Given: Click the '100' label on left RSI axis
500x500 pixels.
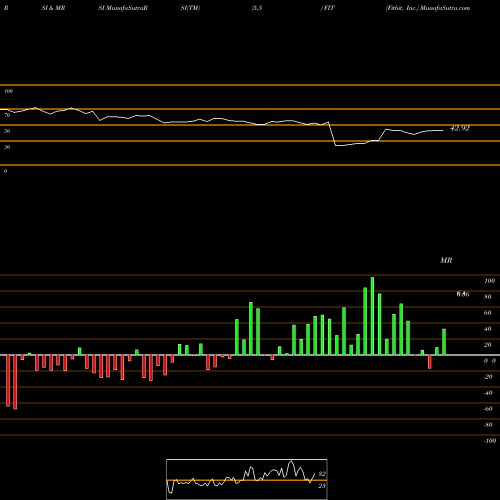Looking at the screenshot, I should click(x=8, y=91).
